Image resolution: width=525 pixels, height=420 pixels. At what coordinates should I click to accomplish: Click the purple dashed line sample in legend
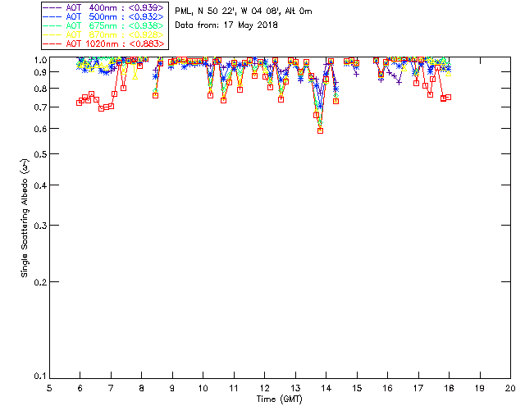click(52, 7)
